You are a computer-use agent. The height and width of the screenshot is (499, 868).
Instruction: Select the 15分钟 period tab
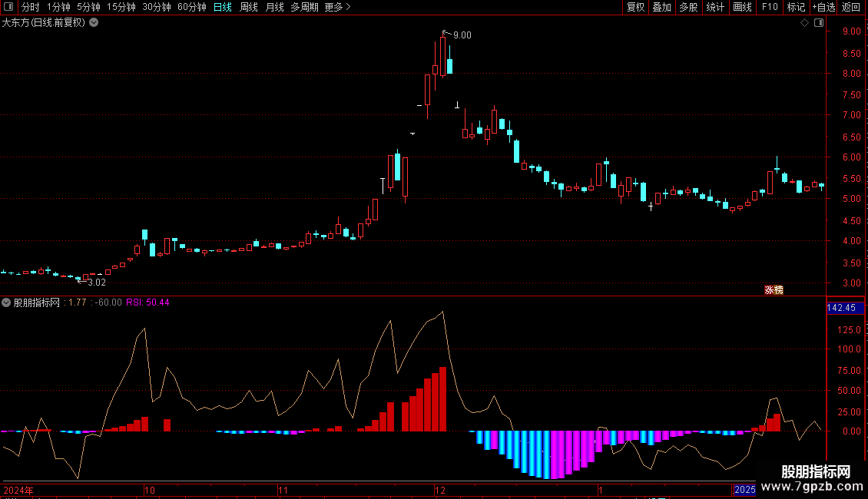click(121, 7)
